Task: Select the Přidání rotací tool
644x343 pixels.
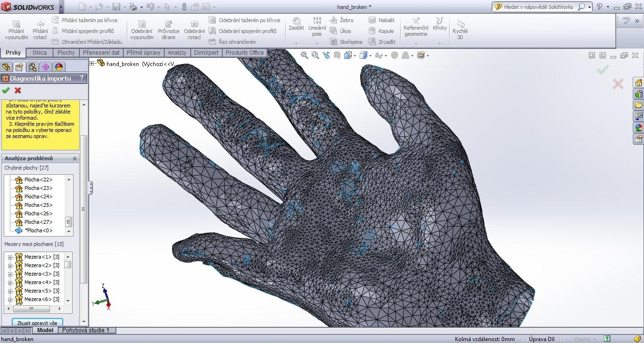Action: (40, 30)
